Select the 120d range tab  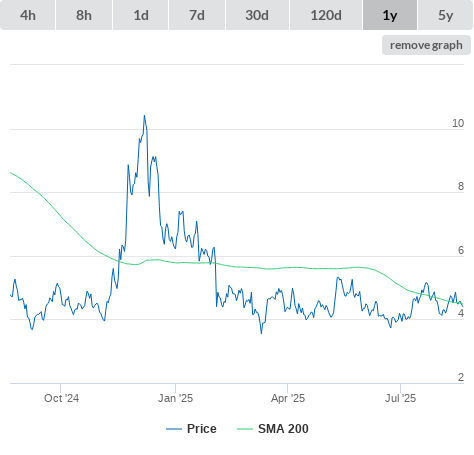tap(326, 15)
